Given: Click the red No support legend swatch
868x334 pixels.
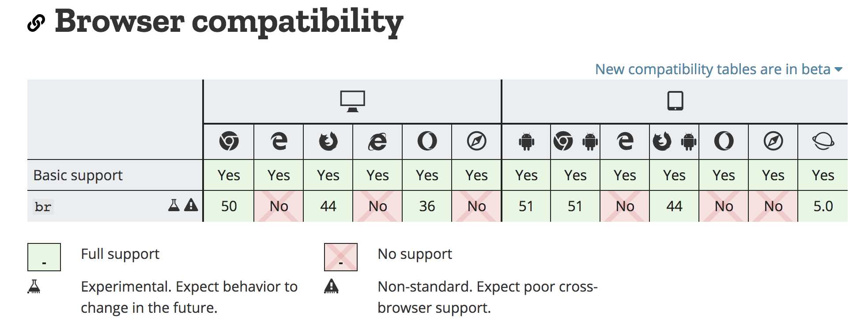Looking at the screenshot, I should 341,257.
